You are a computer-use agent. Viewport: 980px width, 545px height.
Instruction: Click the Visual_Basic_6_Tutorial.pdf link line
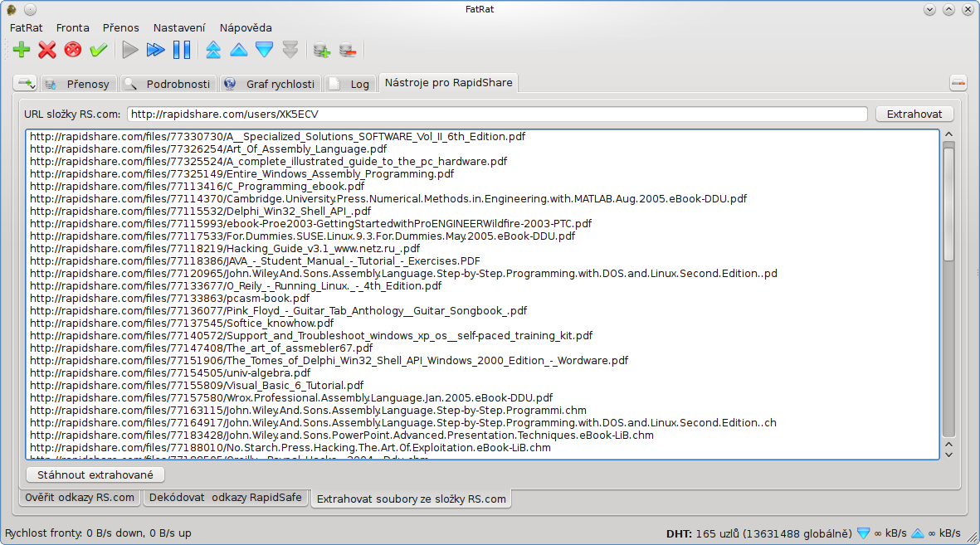(197, 386)
